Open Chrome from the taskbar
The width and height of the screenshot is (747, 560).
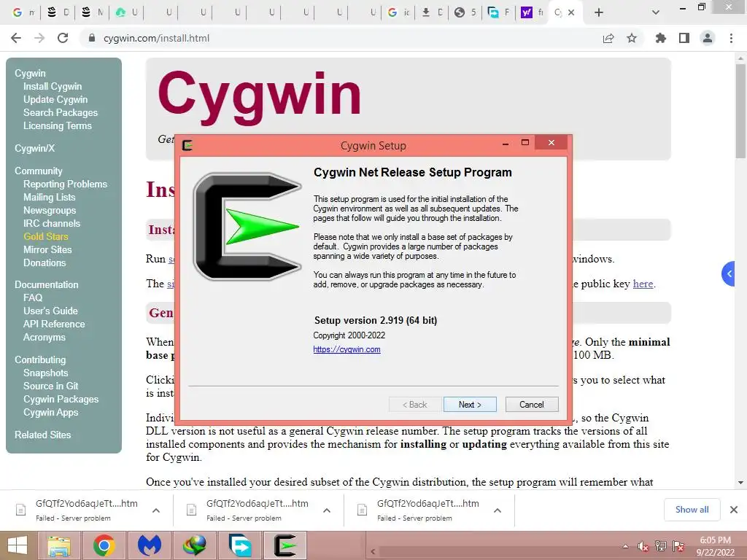(104, 545)
